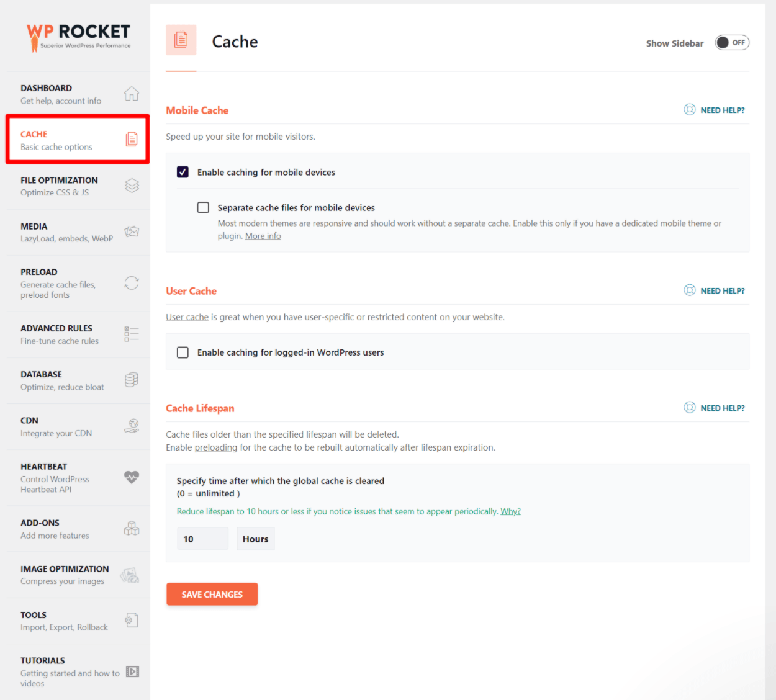Click the Tools gear-page icon
Viewport: 776px width, 700px height.
pyautogui.click(x=132, y=620)
